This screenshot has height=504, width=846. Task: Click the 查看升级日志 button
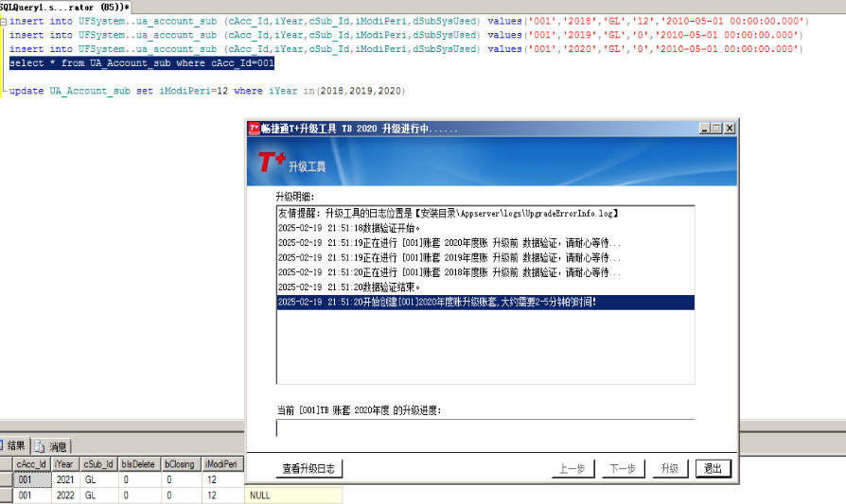pos(308,468)
